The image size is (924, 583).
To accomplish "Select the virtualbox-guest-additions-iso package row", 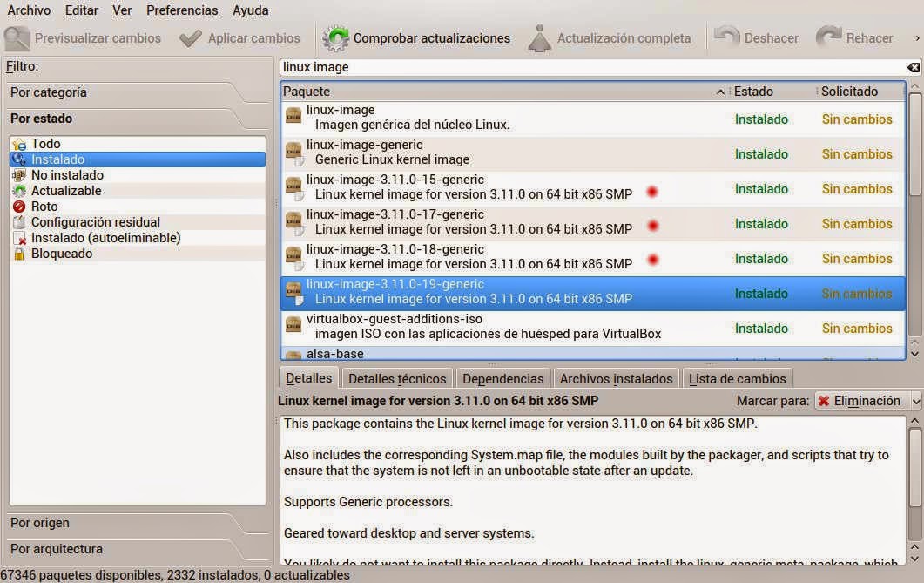I will tap(593, 328).
